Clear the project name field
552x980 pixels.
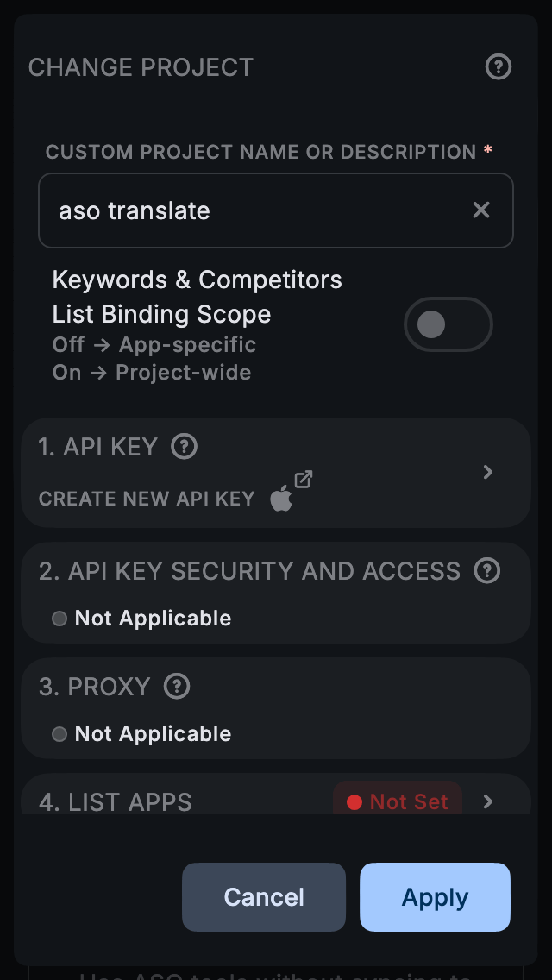(481, 210)
